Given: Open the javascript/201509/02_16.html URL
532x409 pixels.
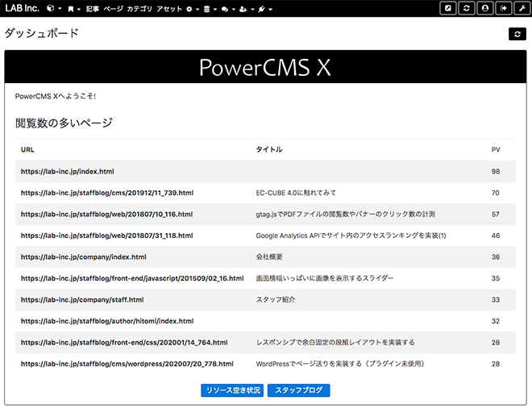Looking at the screenshot, I should click(x=132, y=278).
